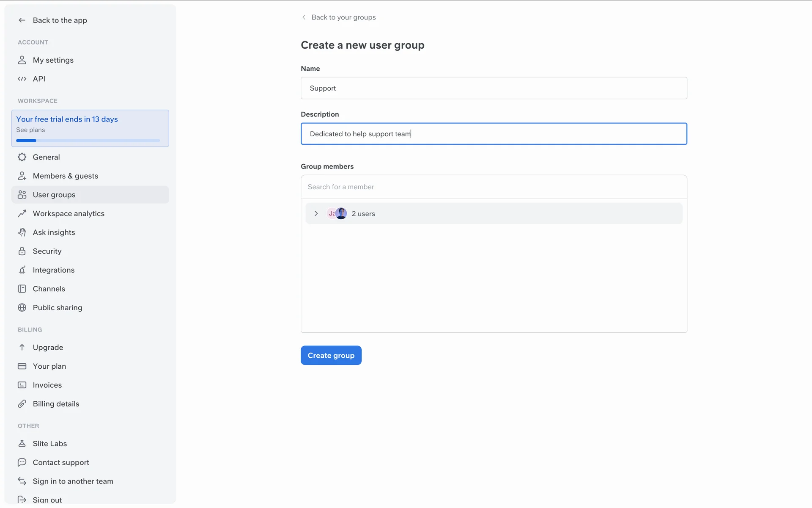Click the Security lock icon

pyautogui.click(x=22, y=251)
